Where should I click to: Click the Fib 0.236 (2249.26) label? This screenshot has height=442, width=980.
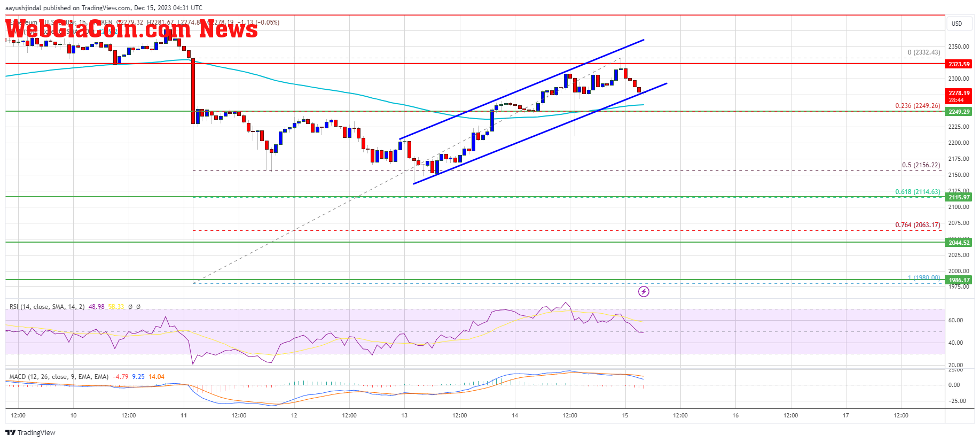tap(918, 106)
